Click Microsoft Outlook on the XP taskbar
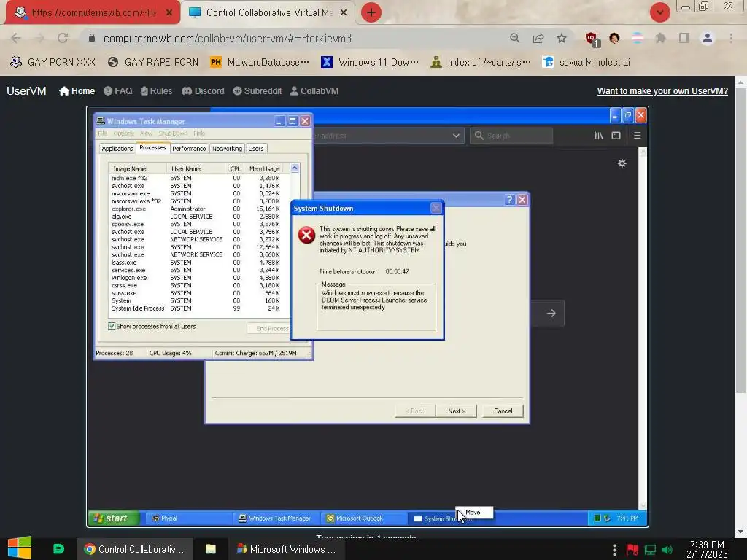This screenshot has height=560, width=747. [x=363, y=518]
